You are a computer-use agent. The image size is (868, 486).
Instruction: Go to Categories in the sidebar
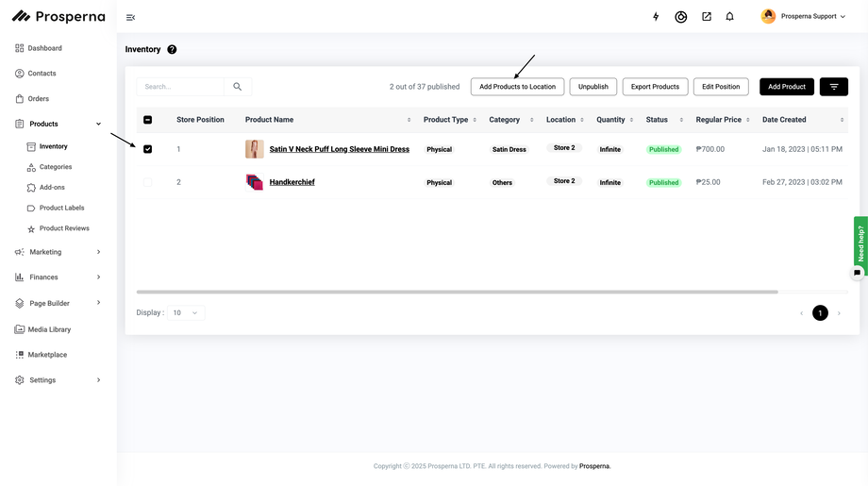tap(56, 167)
